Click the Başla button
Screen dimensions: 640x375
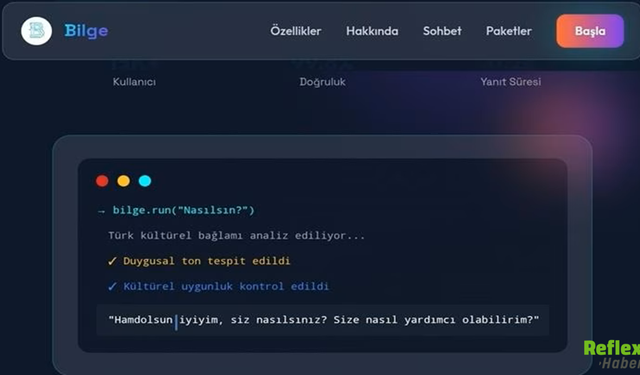click(x=590, y=31)
